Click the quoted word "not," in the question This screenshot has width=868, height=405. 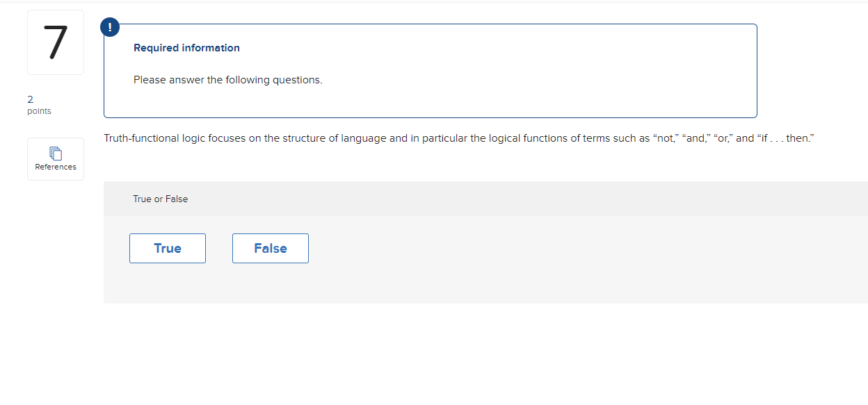tap(665, 138)
